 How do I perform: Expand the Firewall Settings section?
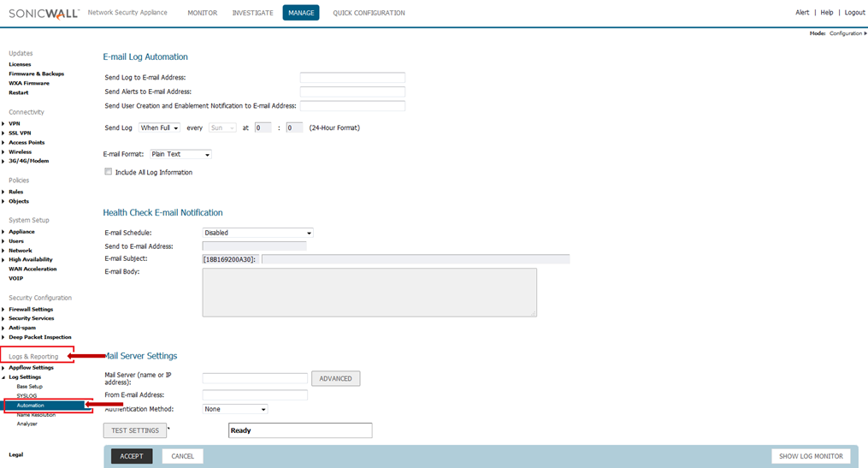(3, 309)
